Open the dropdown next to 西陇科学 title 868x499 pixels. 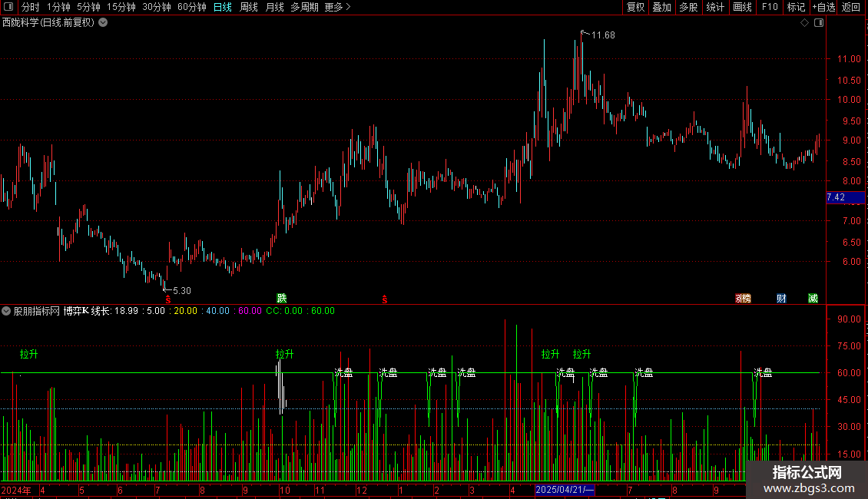(x=103, y=23)
